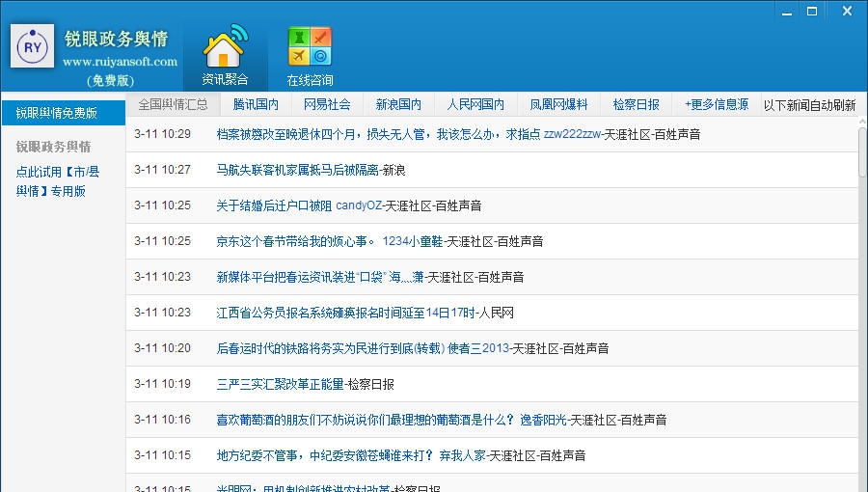The width and height of the screenshot is (868, 492).
Task: Open the www.ruiyansoft.com website link
Action: click(x=120, y=62)
